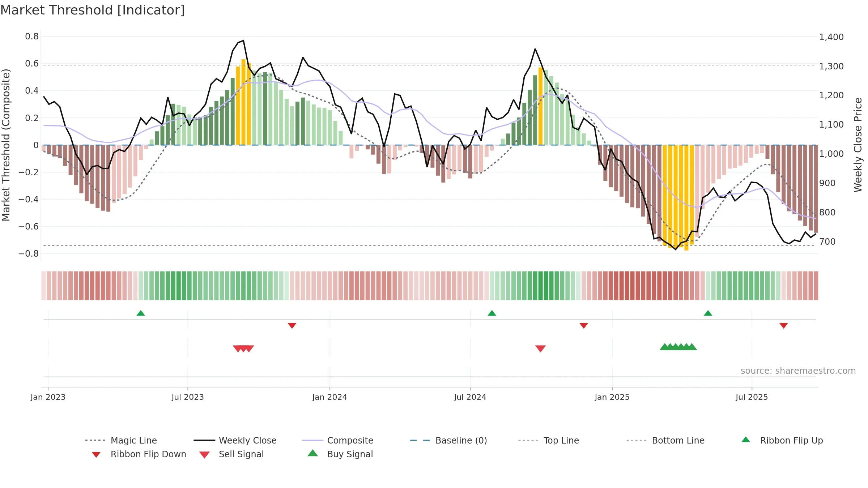Click the −0.8 left axis tick label
This screenshot has height=488, width=868.
tap(29, 254)
